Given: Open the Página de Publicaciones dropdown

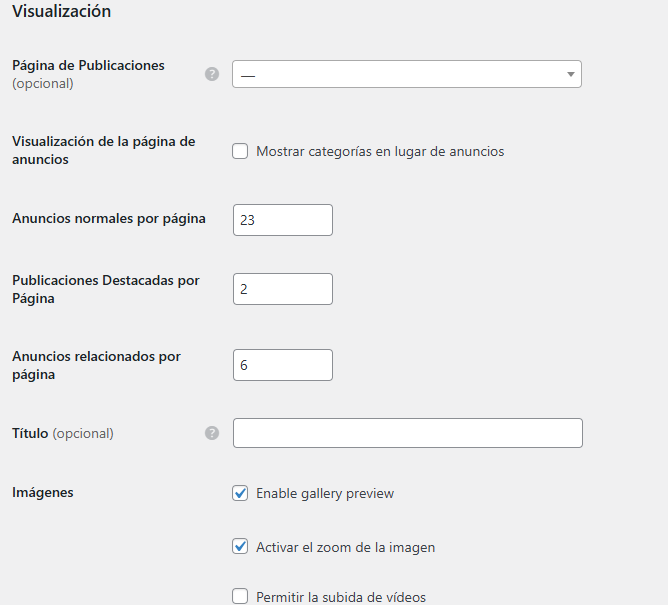Looking at the screenshot, I should [407, 74].
